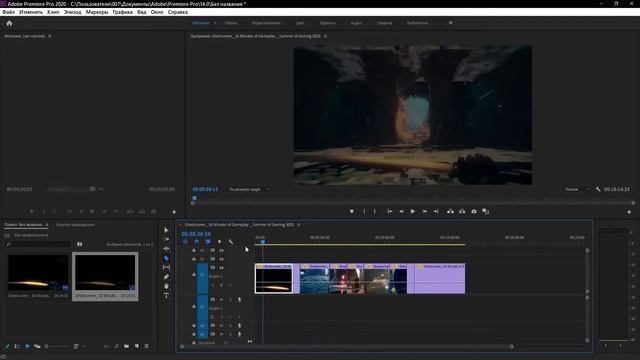Open the Окно menu
The width and height of the screenshot is (640, 360).
coord(157,12)
